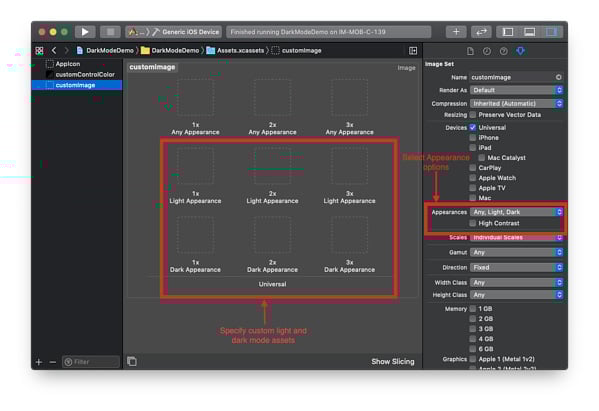Expand the Compression Inherited (Automatic) dropdown
Screen dimensions: 599x411
pyautogui.click(x=516, y=104)
